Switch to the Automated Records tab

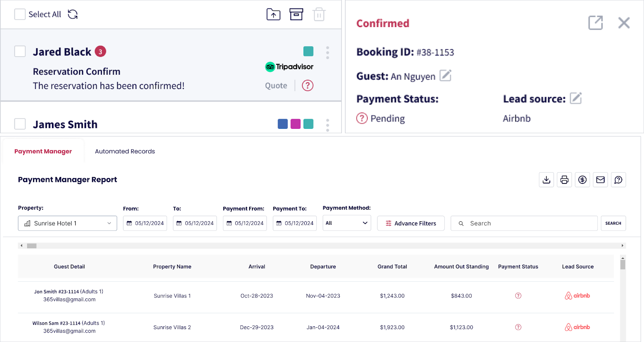125,151
